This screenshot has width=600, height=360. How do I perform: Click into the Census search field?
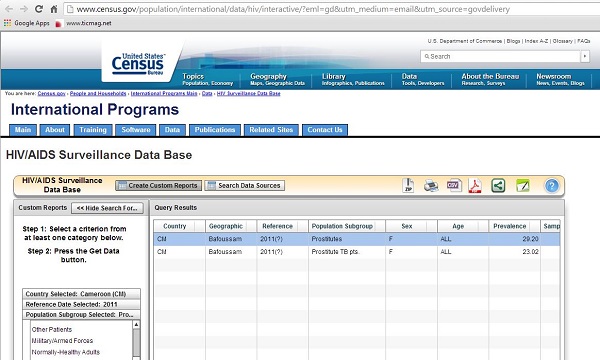coord(501,57)
